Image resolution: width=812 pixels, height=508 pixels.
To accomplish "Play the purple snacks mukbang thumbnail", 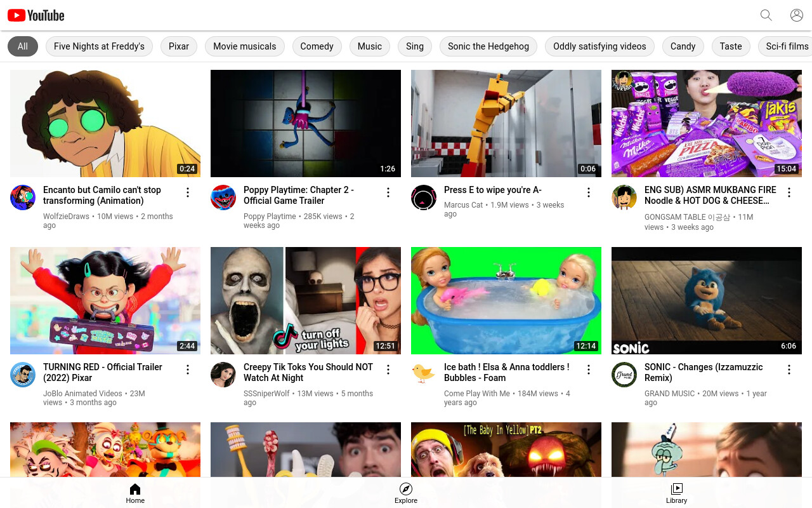I will click(707, 123).
